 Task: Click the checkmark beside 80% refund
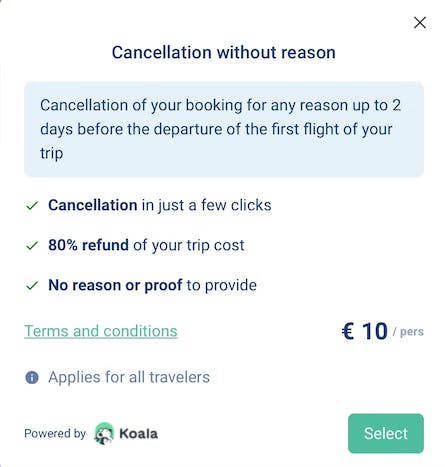click(32, 246)
